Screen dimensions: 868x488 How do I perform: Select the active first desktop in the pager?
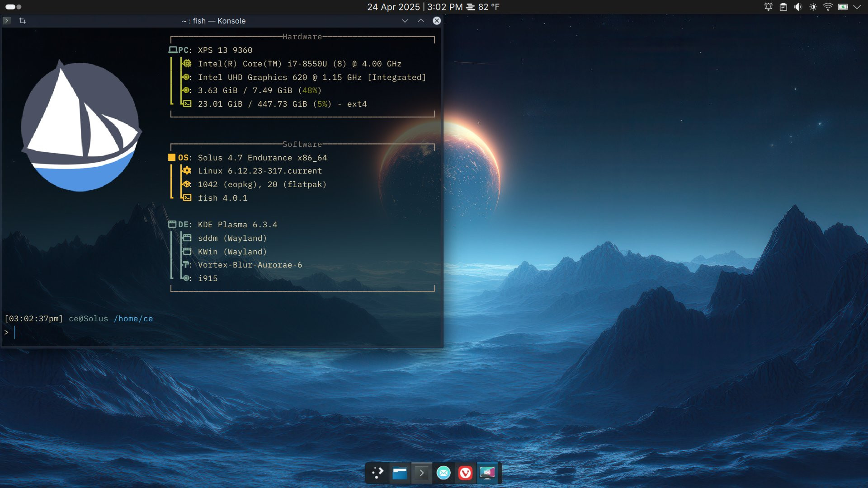(x=10, y=7)
